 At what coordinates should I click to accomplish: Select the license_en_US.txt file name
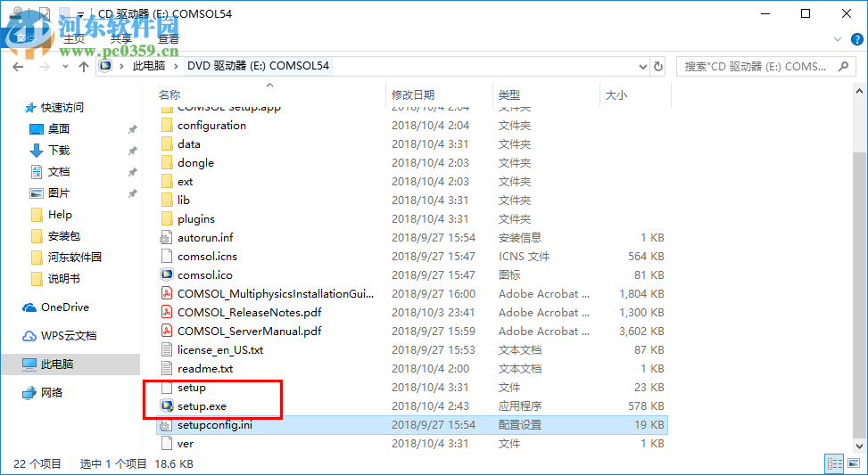(x=220, y=350)
